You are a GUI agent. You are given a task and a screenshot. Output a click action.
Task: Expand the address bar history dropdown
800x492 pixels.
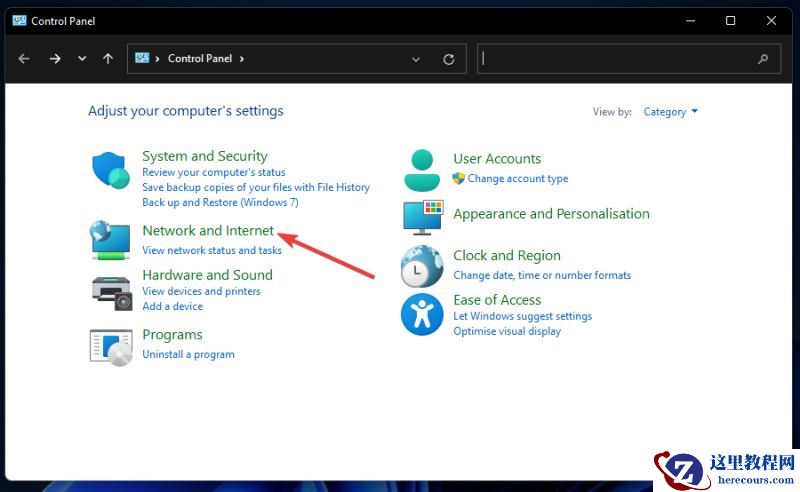click(416, 59)
